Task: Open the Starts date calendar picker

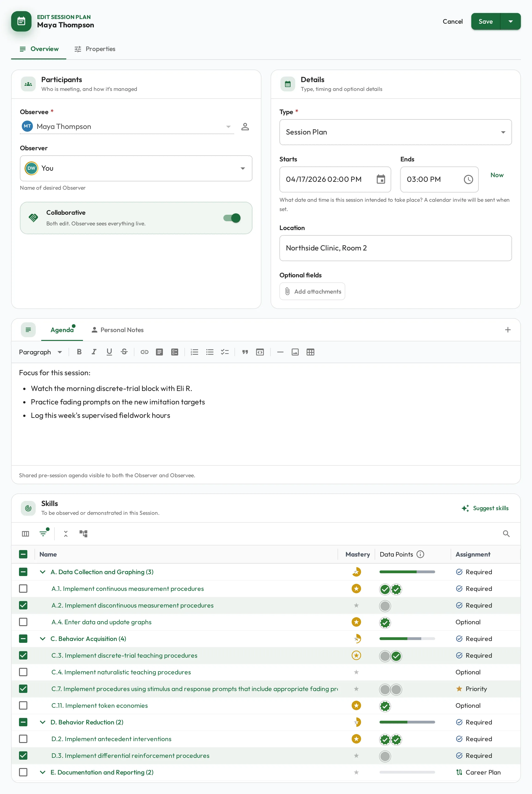Action: coord(381,179)
